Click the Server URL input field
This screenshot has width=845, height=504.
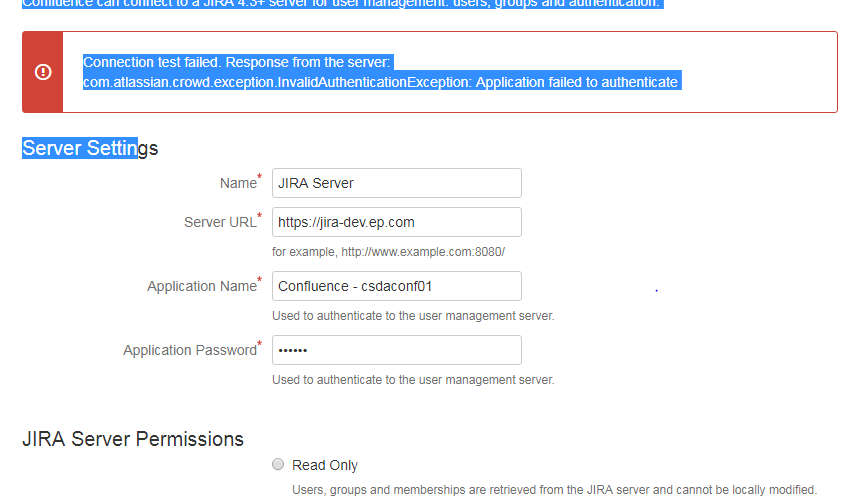pyautogui.click(x=397, y=222)
